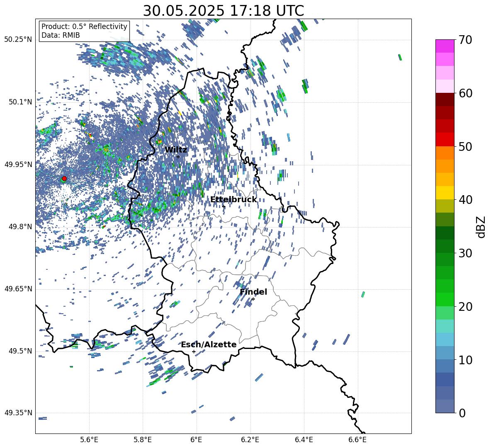This screenshot has height=448, width=491.
Task: Click the title 30.05.2025 17:18 UTC
Action: click(223, 11)
